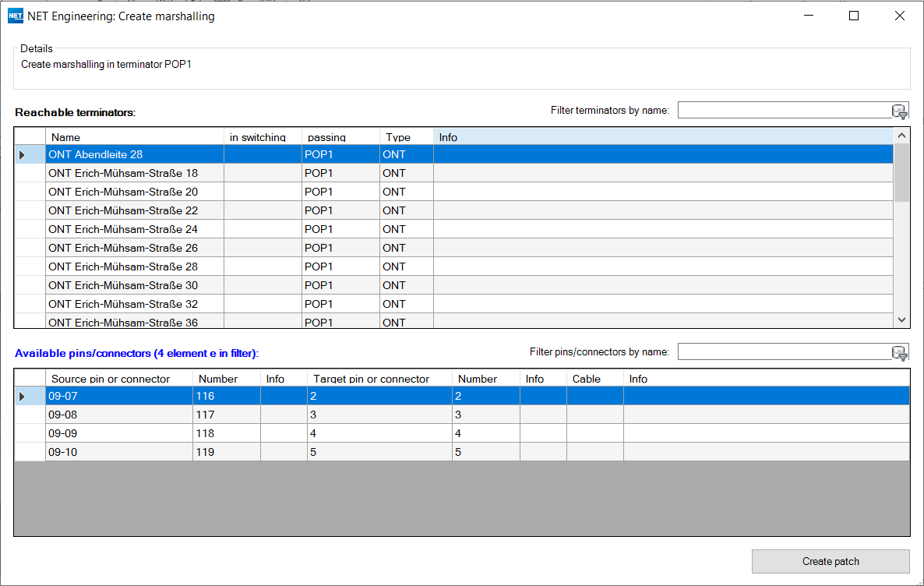Viewport: 924px width, 586px height.
Task: Sort by Target pin or connector header
Action: pyautogui.click(x=379, y=379)
